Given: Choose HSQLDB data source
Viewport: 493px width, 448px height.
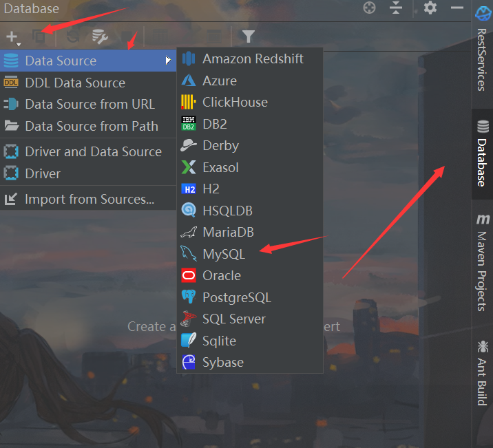Looking at the screenshot, I should click(x=250, y=211).
